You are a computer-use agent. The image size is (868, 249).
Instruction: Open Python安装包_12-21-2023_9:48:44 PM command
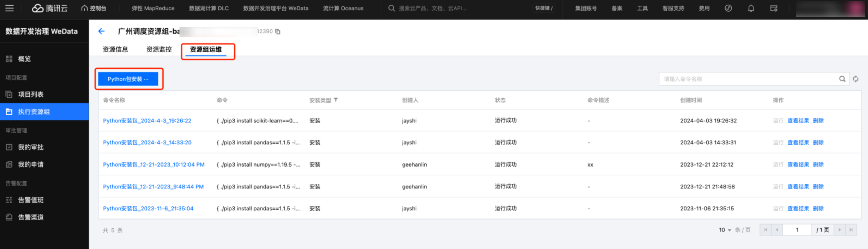tap(153, 186)
